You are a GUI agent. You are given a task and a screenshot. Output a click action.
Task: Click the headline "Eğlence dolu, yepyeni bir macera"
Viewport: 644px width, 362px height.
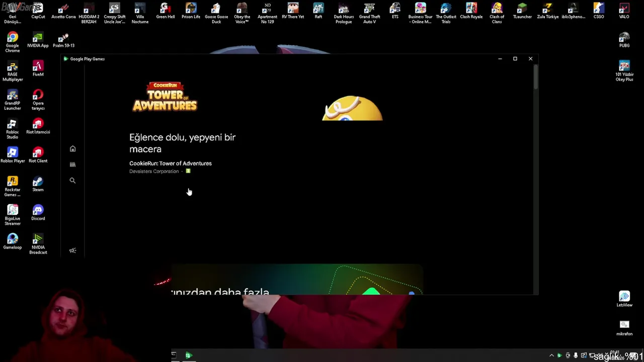[x=182, y=143]
